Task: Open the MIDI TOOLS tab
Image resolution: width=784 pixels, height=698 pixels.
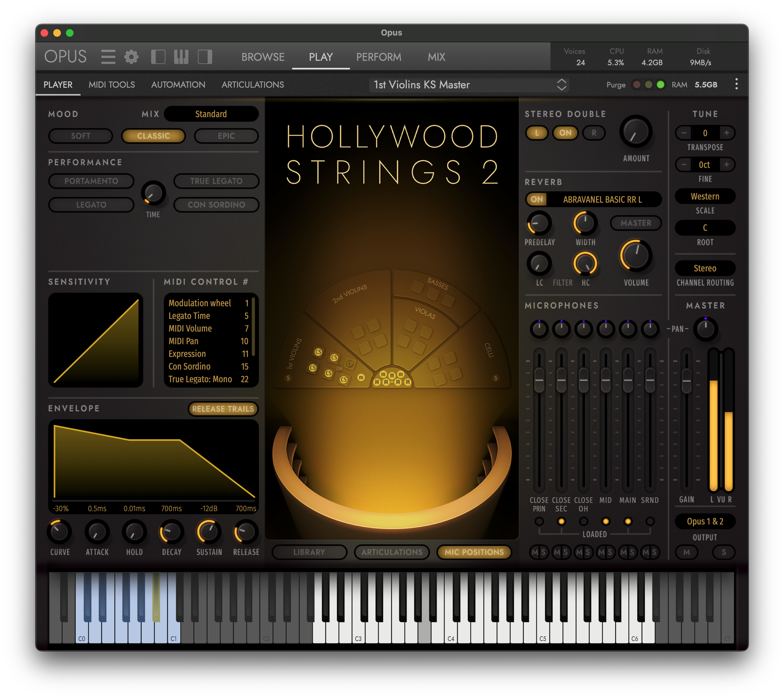Action: point(112,85)
